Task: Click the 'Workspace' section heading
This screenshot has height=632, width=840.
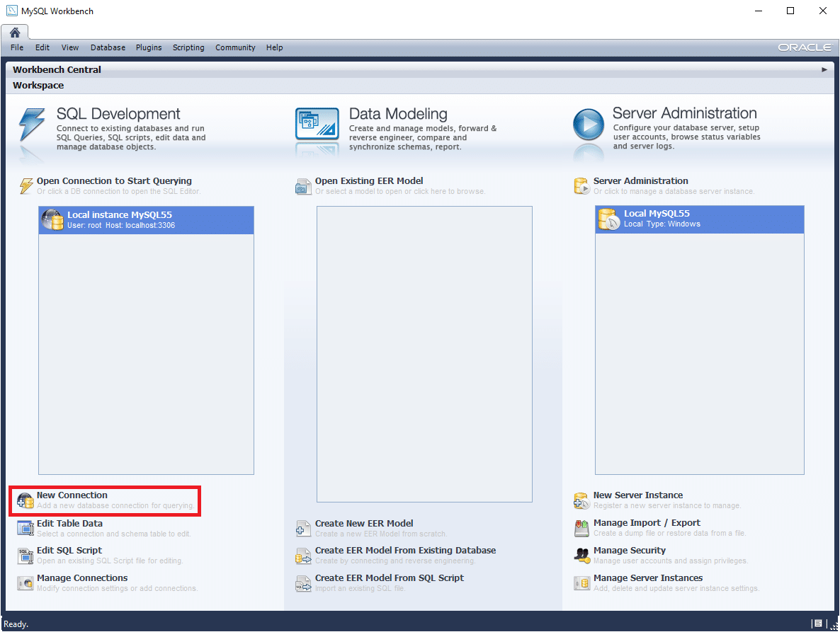Action: pos(38,86)
